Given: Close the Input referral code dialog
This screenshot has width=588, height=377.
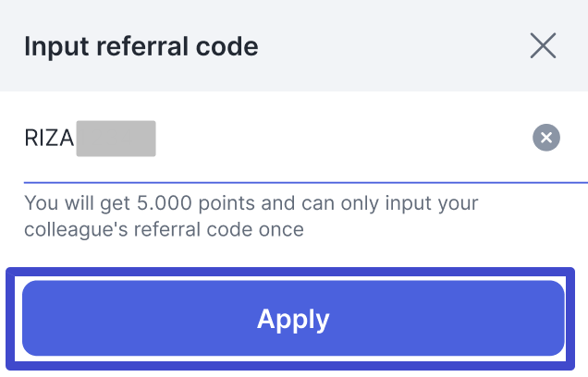Looking at the screenshot, I should [543, 45].
